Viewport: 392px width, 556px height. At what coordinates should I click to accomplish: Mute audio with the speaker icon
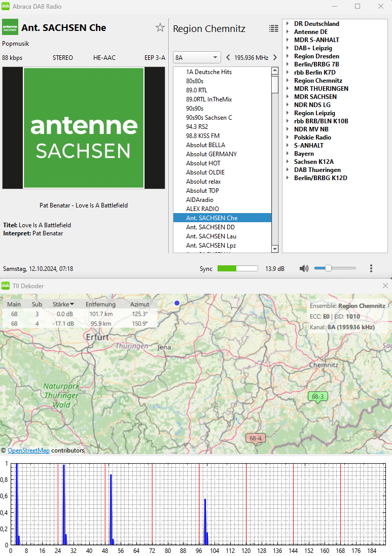pos(304,268)
